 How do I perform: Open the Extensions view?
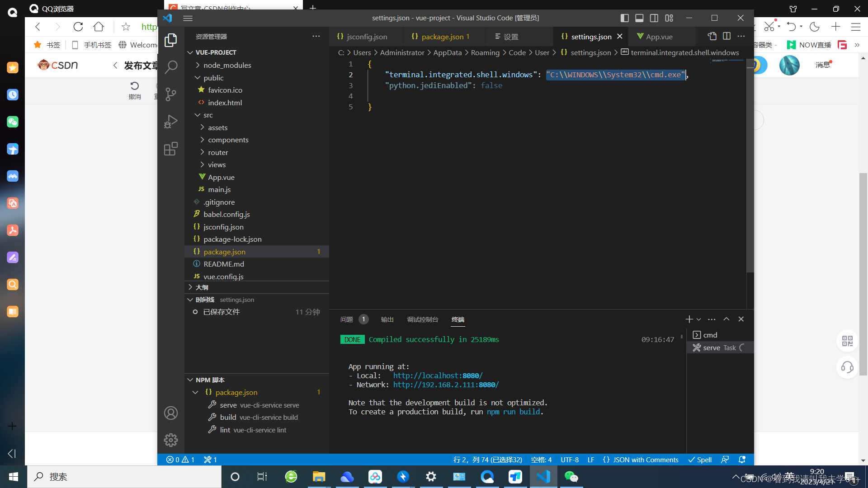[x=171, y=149]
